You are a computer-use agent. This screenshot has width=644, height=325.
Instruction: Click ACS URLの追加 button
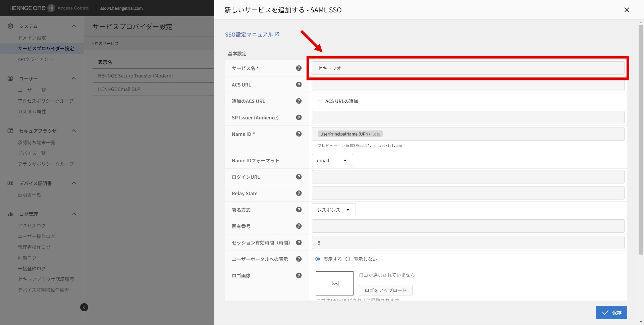click(338, 101)
